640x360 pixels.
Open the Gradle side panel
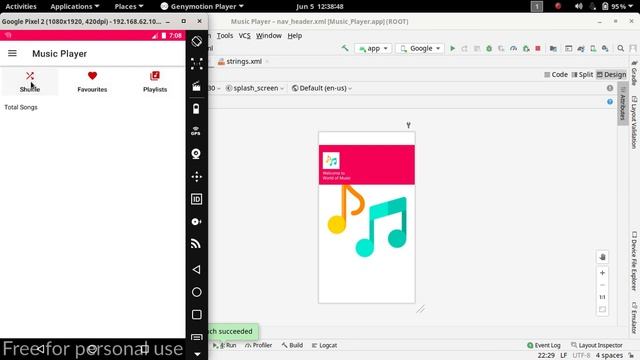[634, 73]
